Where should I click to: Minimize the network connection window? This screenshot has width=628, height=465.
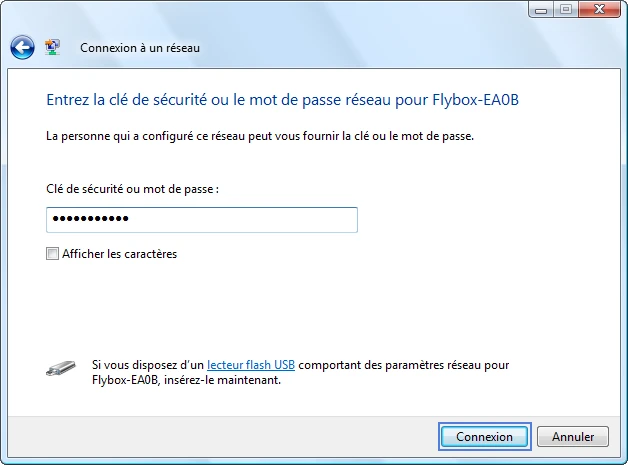[541, 10]
